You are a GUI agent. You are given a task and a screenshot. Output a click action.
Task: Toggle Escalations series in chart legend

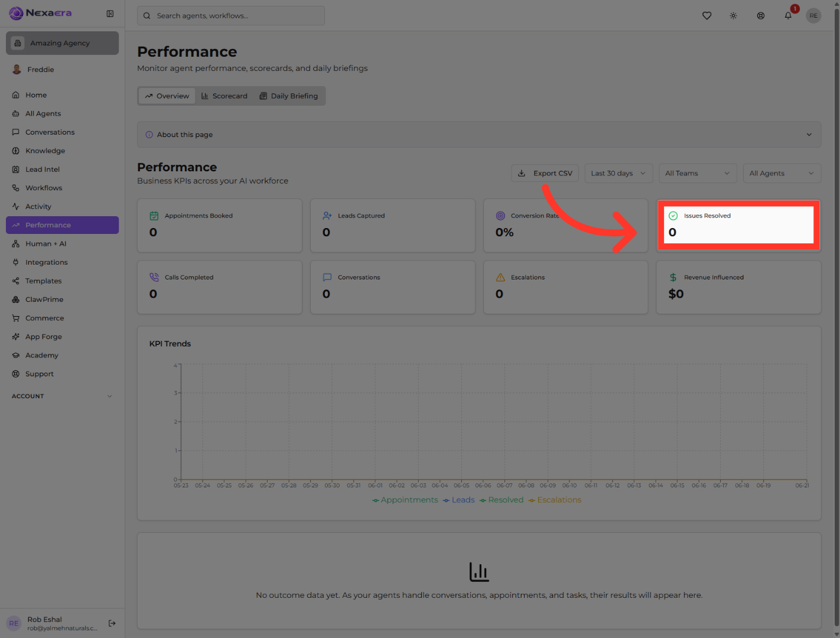555,500
